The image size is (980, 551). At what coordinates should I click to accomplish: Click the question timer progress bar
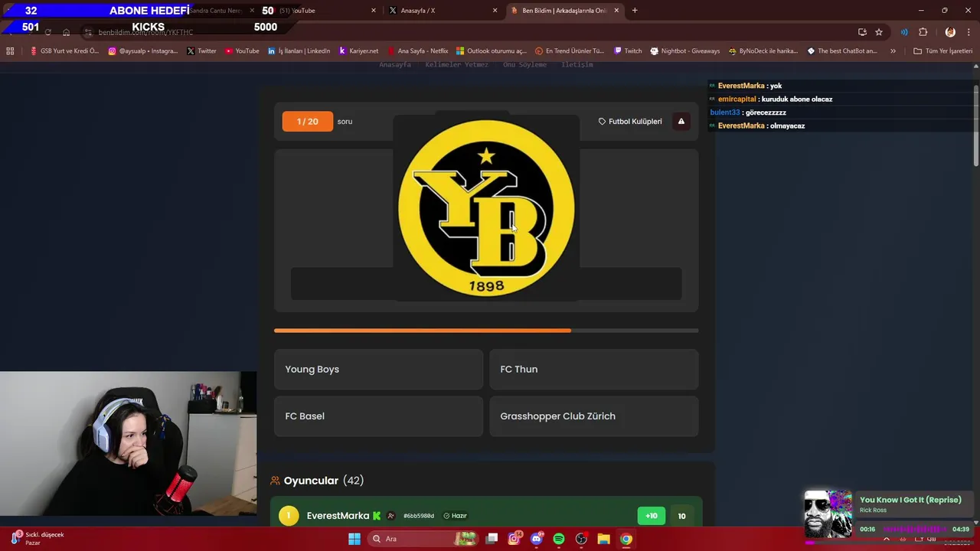point(486,331)
